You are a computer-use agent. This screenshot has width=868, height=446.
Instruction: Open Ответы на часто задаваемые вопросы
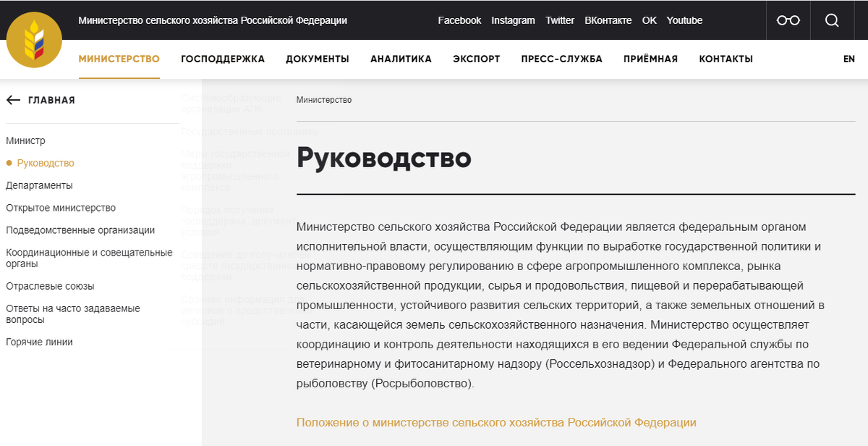(x=73, y=314)
